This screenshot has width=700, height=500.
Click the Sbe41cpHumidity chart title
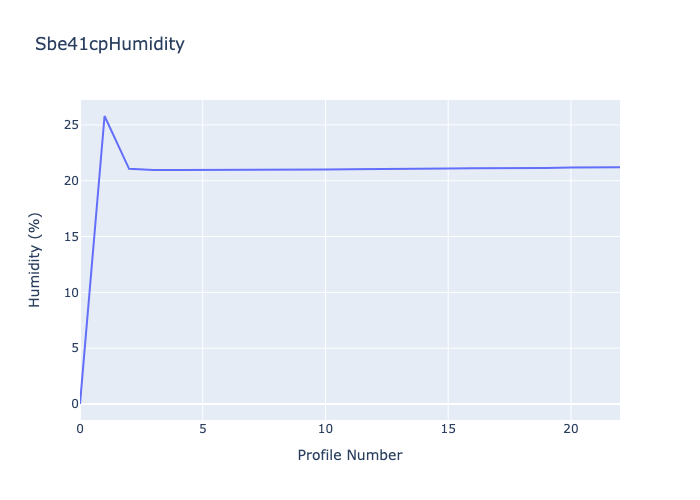coord(109,44)
